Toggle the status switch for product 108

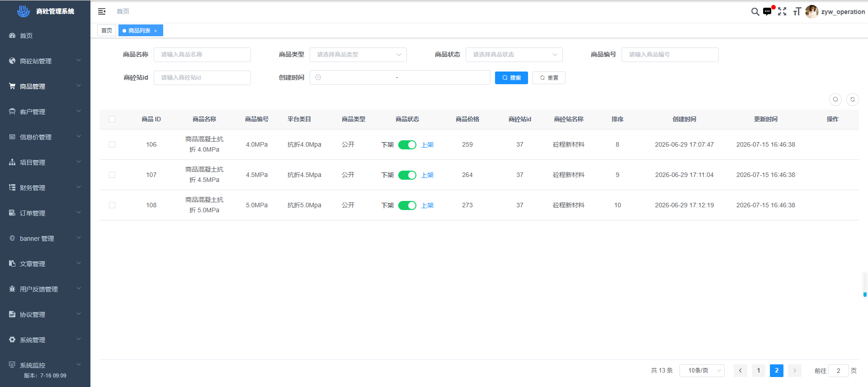point(407,205)
